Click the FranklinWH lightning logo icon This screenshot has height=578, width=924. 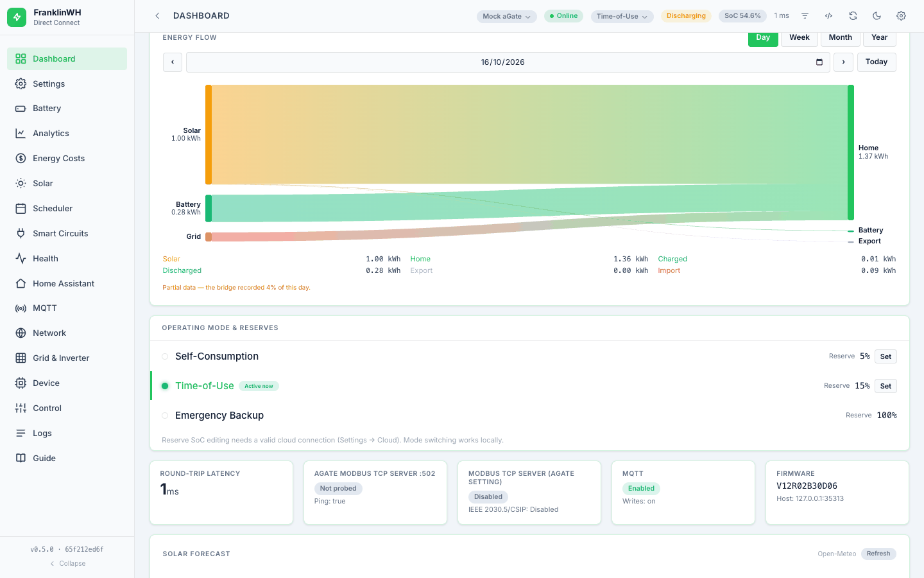[17, 17]
